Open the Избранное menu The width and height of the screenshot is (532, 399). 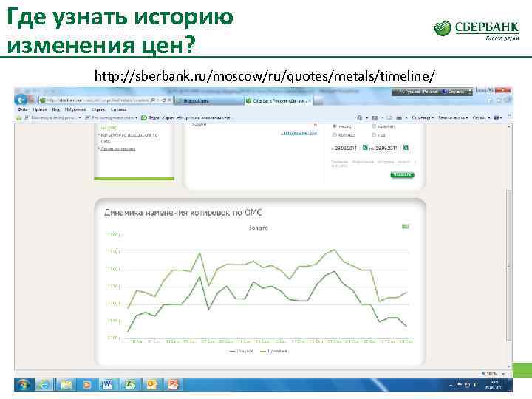(75, 109)
